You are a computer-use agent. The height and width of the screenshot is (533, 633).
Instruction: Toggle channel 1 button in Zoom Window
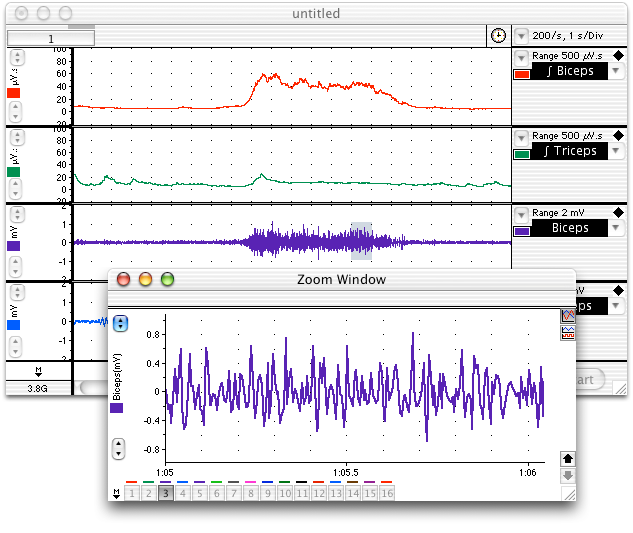pos(132,493)
